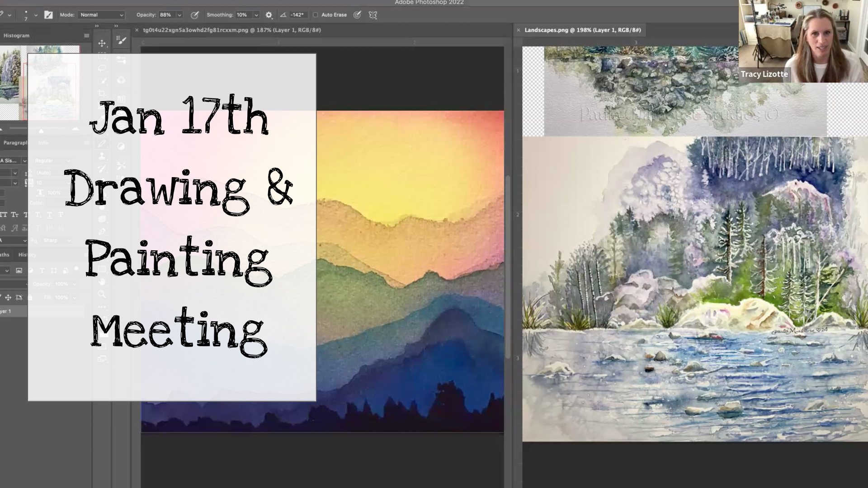Open the font family dropdown arrow
The width and height of the screenshot is (868, 488).
[24, 161]
